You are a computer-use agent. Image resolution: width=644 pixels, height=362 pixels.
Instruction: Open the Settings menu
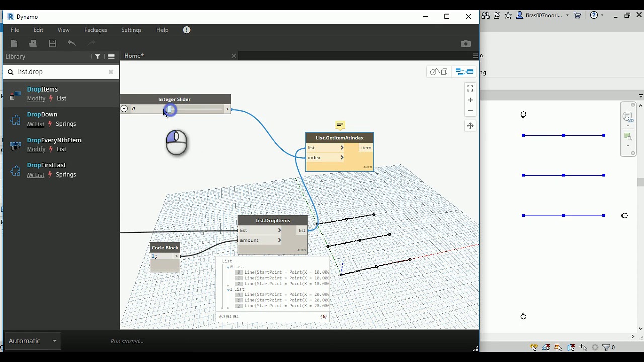[131, 30]
